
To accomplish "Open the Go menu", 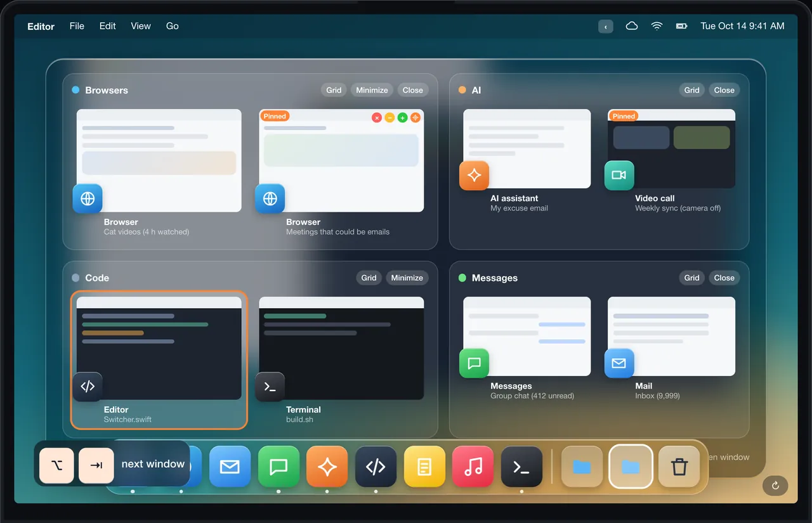I will tap(173, 26).
